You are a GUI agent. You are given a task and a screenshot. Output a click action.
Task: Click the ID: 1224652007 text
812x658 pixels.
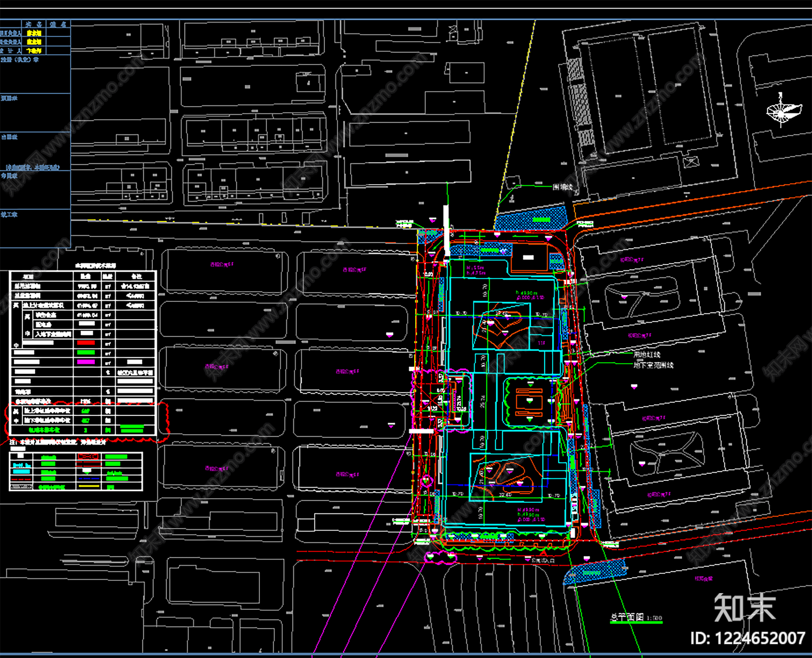click(x=748, y=638)
